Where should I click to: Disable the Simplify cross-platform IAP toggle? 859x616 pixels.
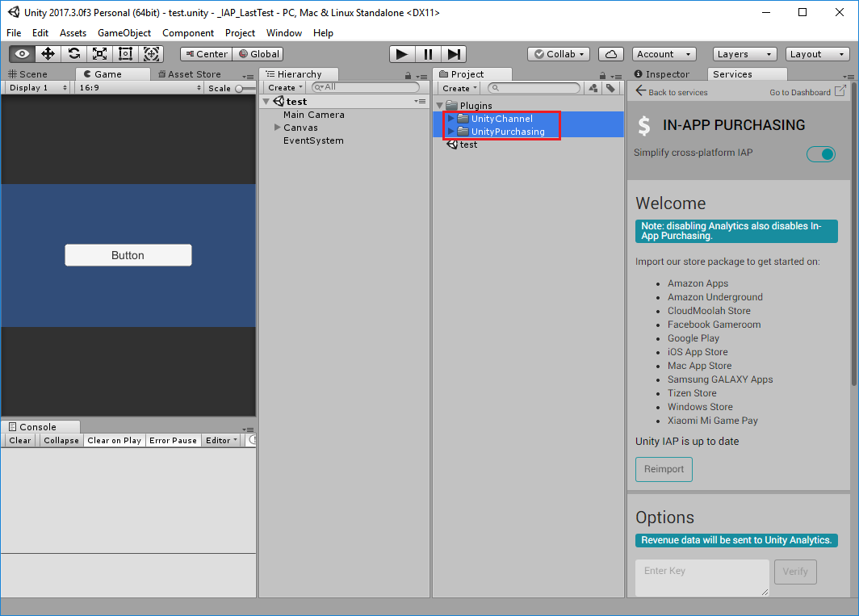[x=821, y=153]
